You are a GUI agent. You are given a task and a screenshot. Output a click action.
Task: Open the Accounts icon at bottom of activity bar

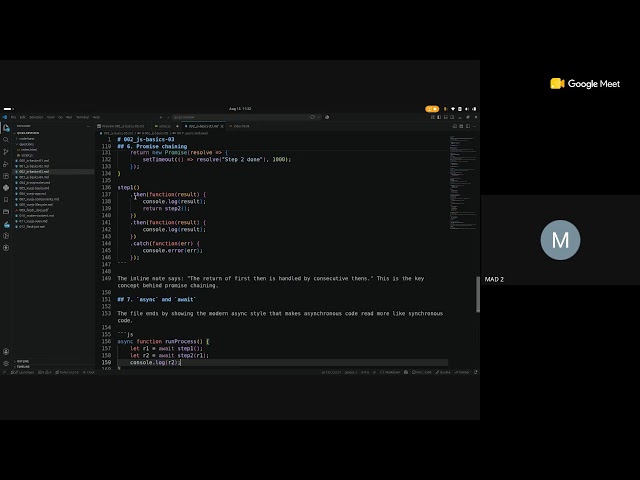click(6, 351)
